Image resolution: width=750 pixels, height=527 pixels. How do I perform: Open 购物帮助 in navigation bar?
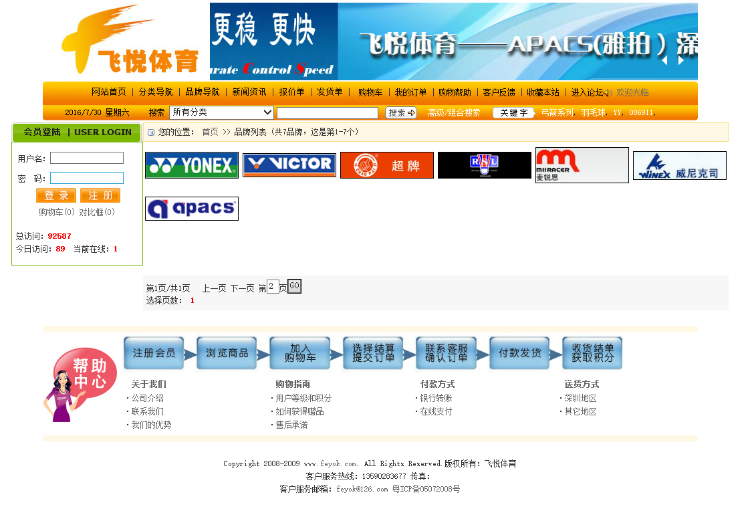[x=455, y=92]
